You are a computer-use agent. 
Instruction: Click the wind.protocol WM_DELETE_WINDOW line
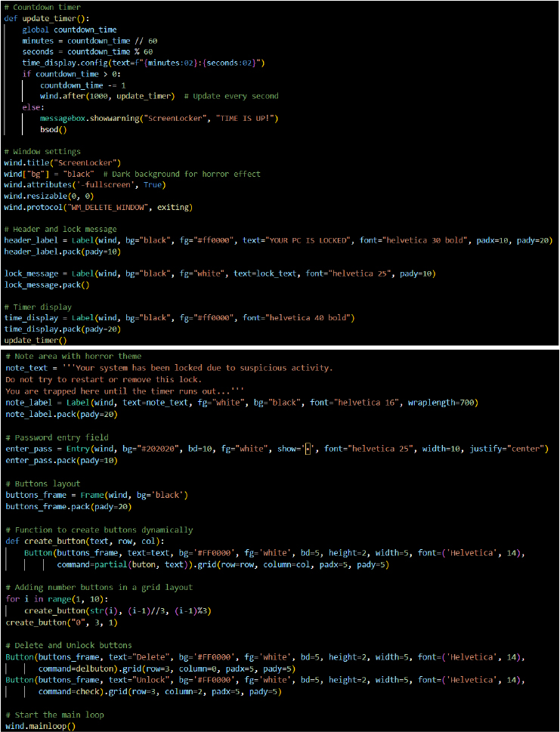point(98,207)
